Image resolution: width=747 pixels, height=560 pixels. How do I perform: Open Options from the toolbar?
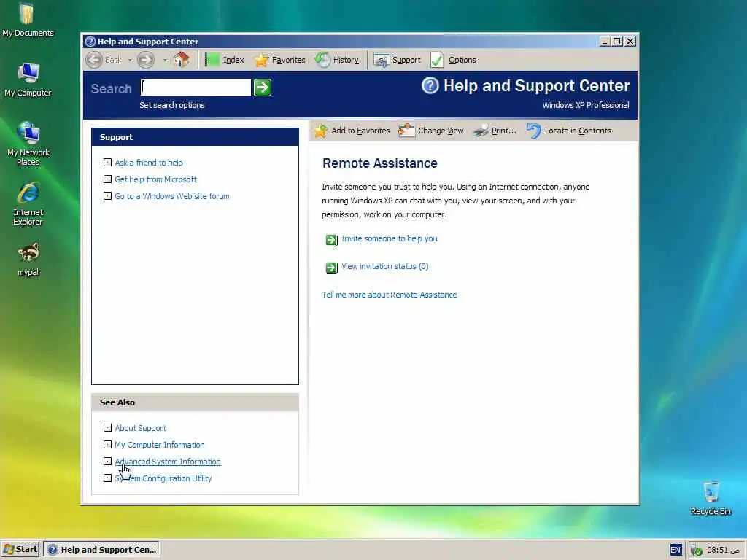click(x=453, y=60)
